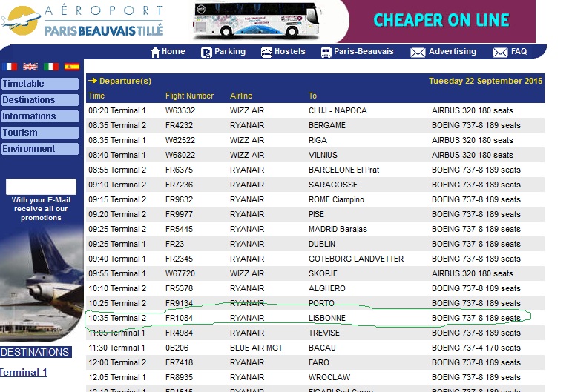Open the Advertising menu link
Viewport: 572px width, 392px height.
click(453, 51)
